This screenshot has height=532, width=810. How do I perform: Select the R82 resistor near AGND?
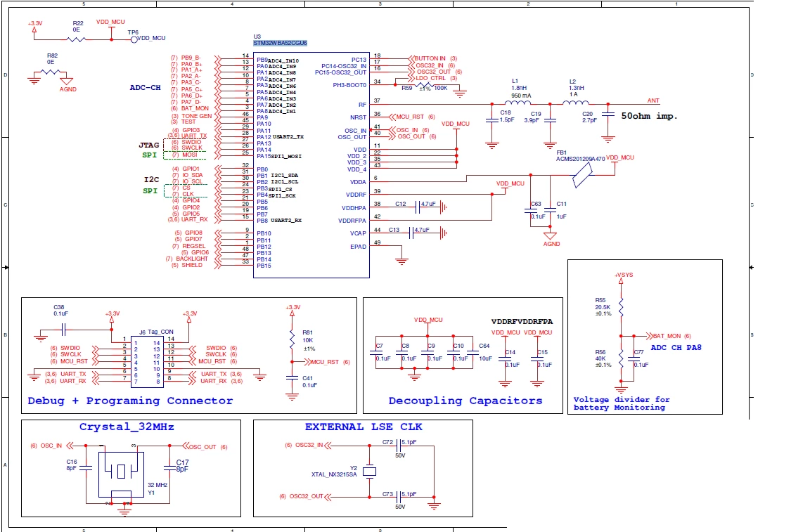click(51, 72)
